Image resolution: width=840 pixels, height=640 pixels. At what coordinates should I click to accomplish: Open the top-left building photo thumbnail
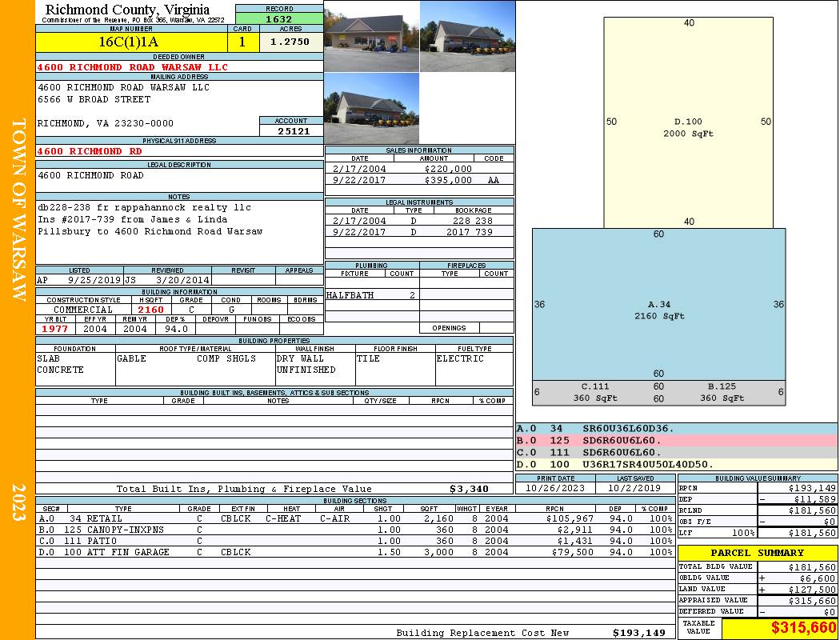[x=371, y=36]
